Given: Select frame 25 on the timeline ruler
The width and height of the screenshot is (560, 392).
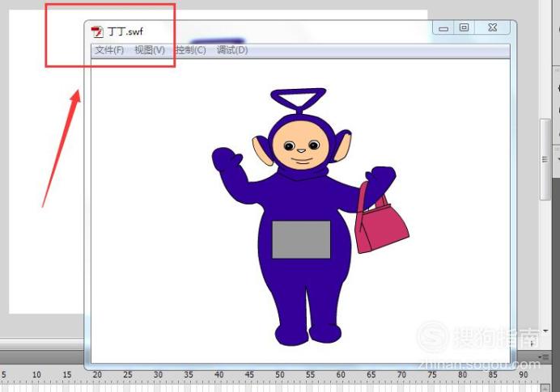Looking at the screenshot, I should pyautogui.click(x=128, y=375).
